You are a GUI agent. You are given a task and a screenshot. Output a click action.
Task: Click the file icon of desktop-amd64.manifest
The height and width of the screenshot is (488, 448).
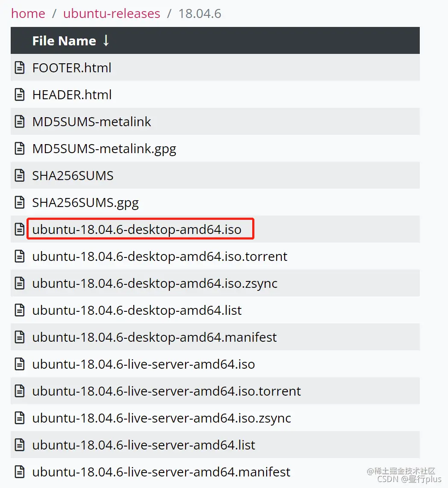click(x=20, y=337)
